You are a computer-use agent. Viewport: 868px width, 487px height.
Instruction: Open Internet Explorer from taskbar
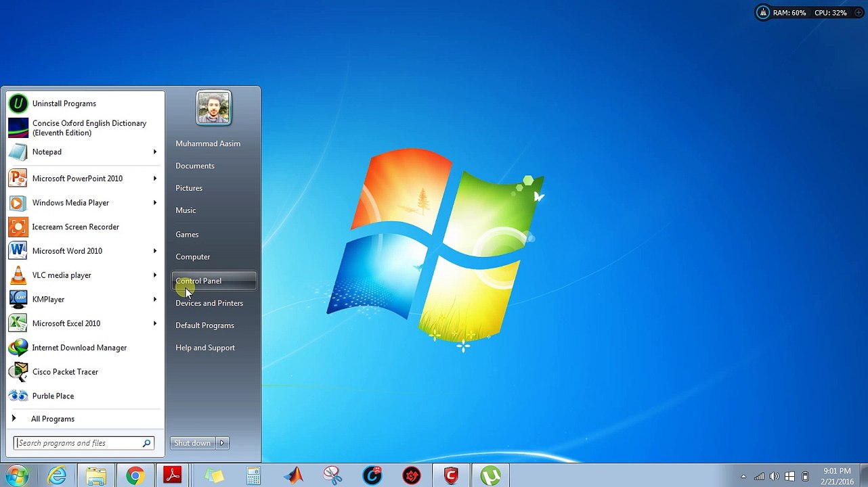(x=57, y=476)
